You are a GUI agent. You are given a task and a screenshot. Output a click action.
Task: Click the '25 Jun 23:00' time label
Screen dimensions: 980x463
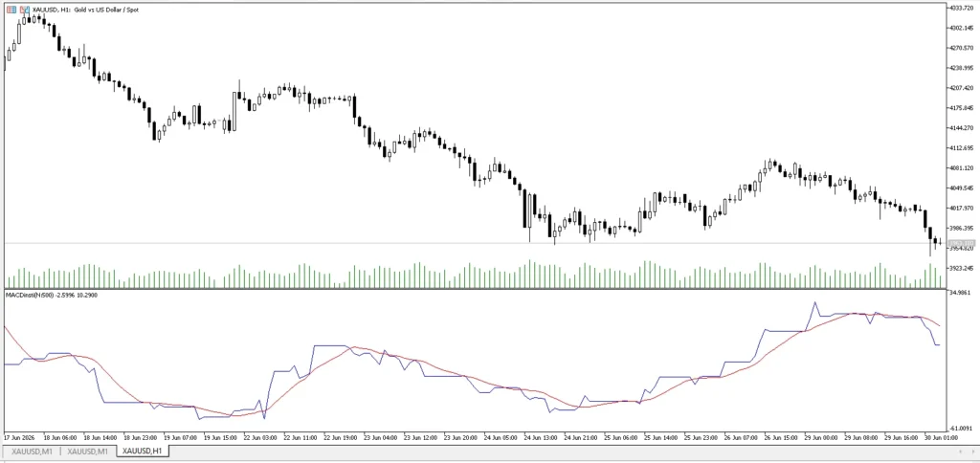pos(700,437)
